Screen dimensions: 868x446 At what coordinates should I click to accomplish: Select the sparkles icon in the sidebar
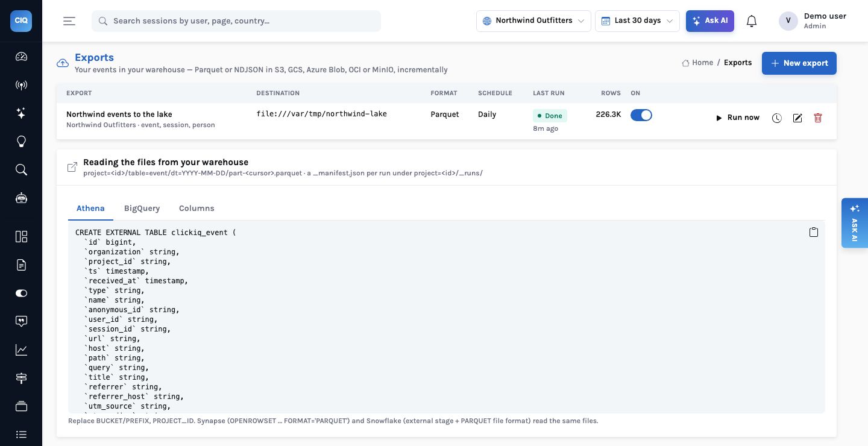click(21, 113)
